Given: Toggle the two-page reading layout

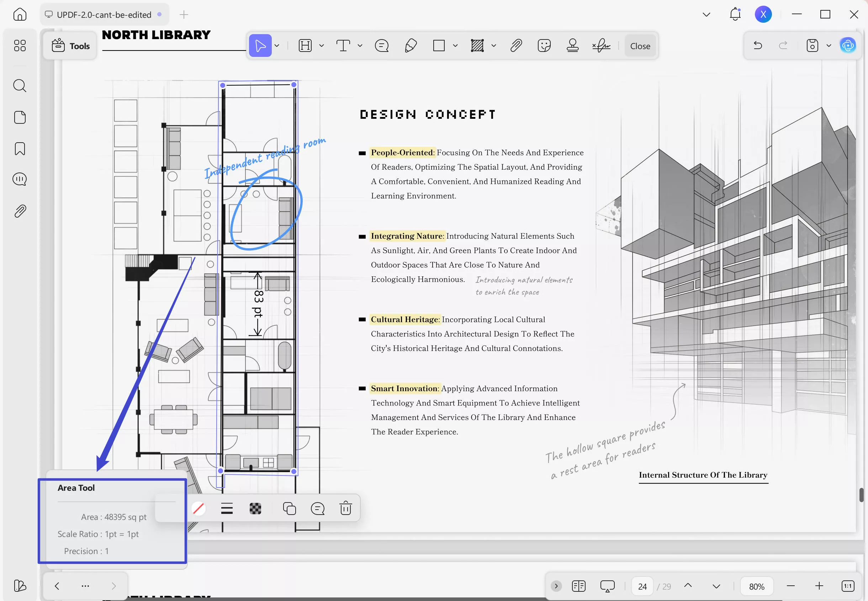Looking at the screenshot, I should pos(578,586).
